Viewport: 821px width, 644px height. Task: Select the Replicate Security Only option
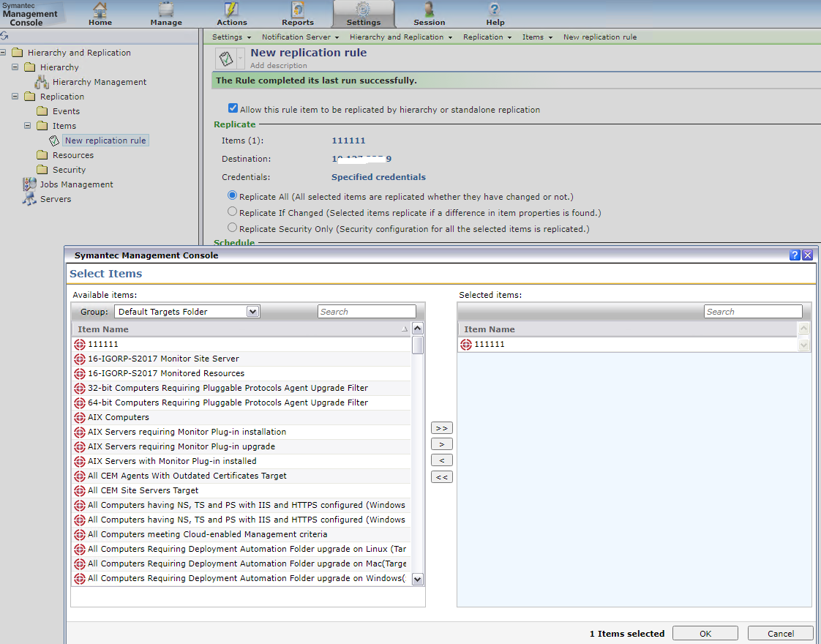click(233, 228)
